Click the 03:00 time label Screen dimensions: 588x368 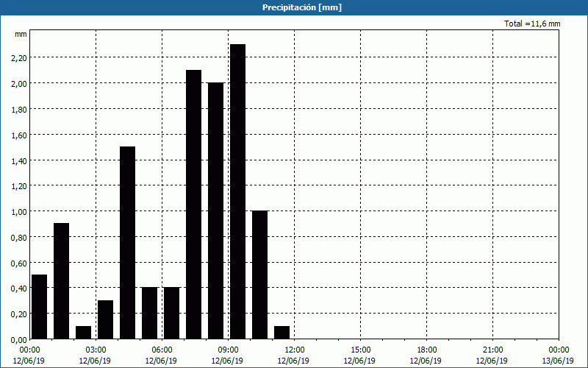coord(96,350)
